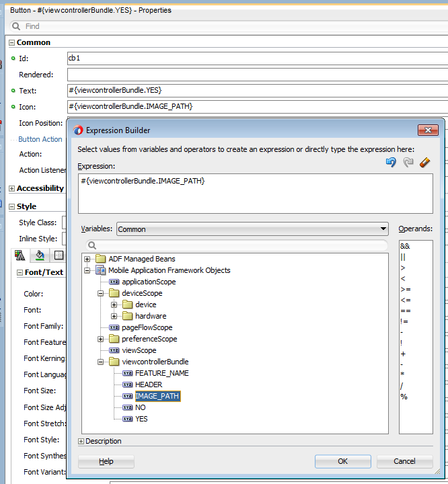
Task: Click the deviceScope folder icon
Action: coord(114,293)
